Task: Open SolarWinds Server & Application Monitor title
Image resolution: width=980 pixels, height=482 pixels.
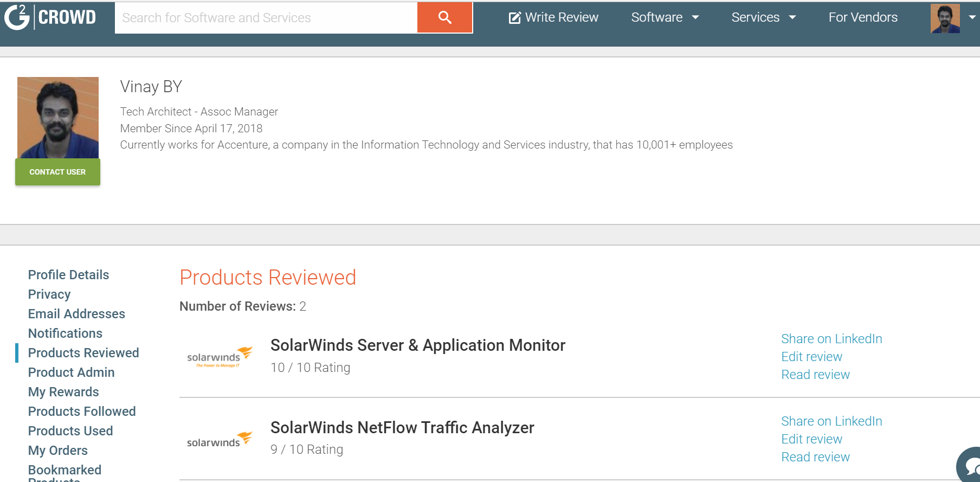Action: (x=418, y=345)
